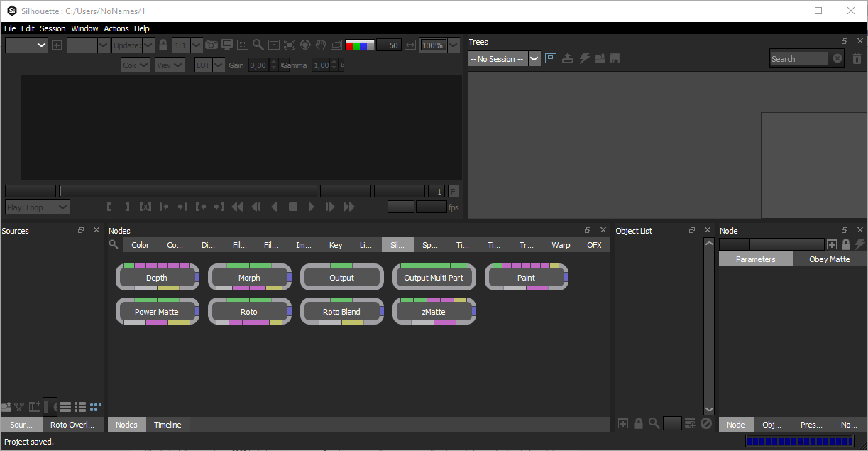The width and height of the screenshot is (868, 451).
Task: Click the plus box icon beside the viewer dropdown
Action: (57, 45)
